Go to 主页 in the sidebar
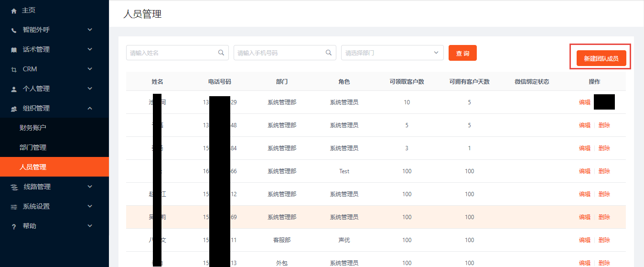The width and height of the screenshot is (644, 267). coord(54,10)
